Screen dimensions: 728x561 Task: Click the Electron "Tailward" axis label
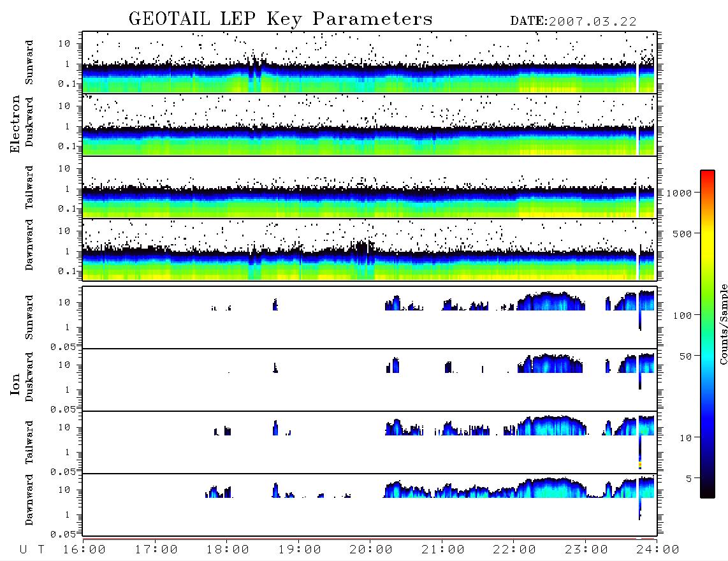(29, 187)
